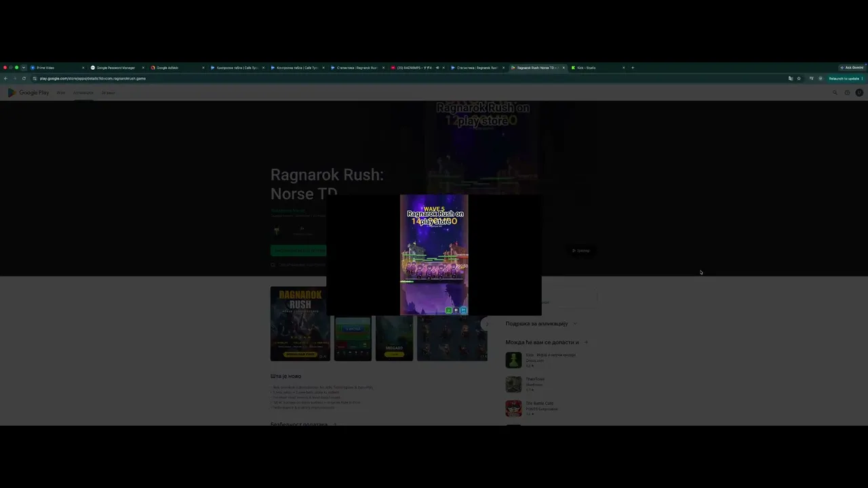Open the Можда ће вам се допасти arrow
The width and height of the screenshot is (868, 488).
586,342
